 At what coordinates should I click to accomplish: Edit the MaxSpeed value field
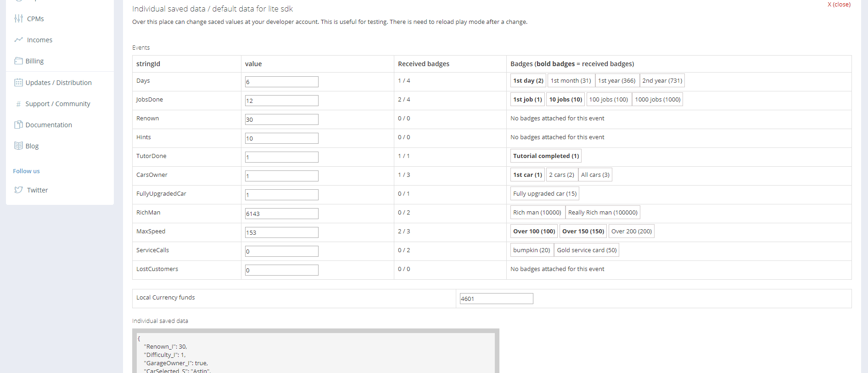tap(281, 232)
